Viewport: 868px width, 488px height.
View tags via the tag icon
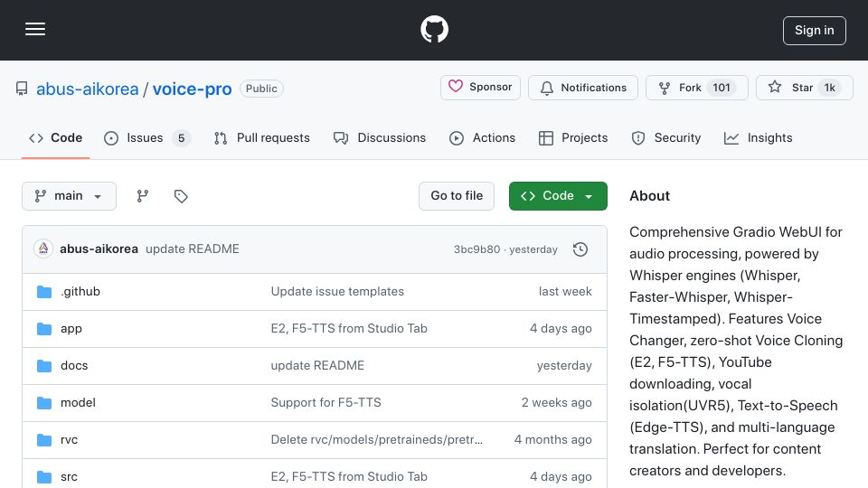click(x=181, y=196)
